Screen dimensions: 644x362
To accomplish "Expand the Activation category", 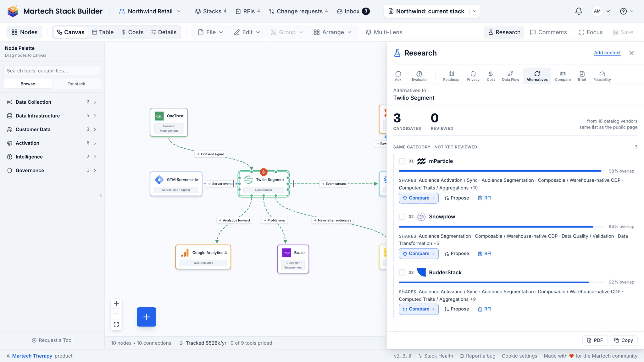I will [52, 143].
